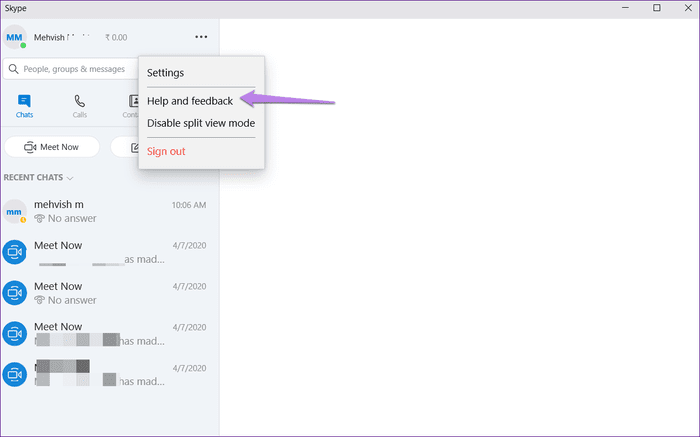Click the third Meet Now chat's camera avatar

pos(15,333)
